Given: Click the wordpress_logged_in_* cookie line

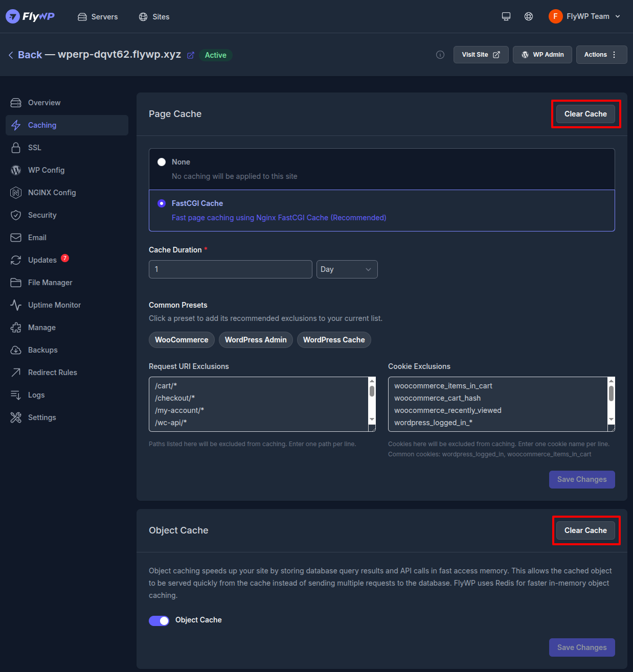Looking at the screenshot, I should click(433, 423).
